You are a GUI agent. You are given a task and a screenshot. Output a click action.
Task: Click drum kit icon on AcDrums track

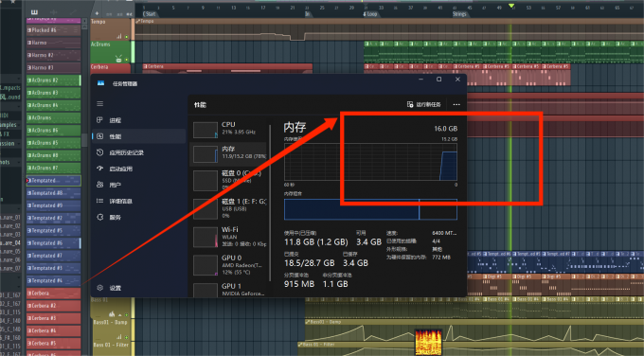click(x=118, y=59)
